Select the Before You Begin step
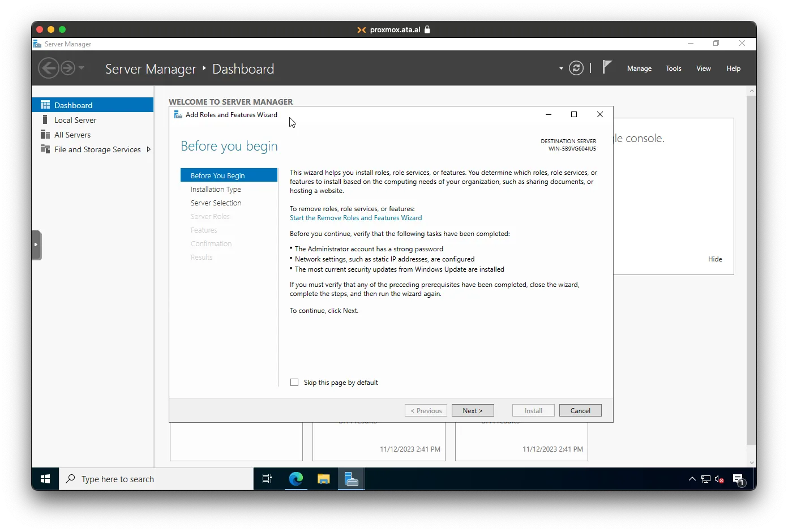788x532 pixels. pos(229,175)
